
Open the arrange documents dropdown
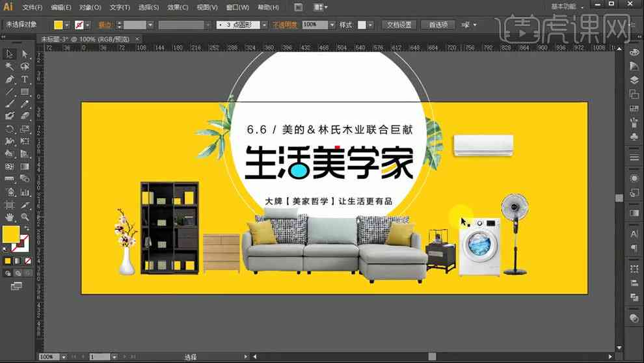(321, 7)
